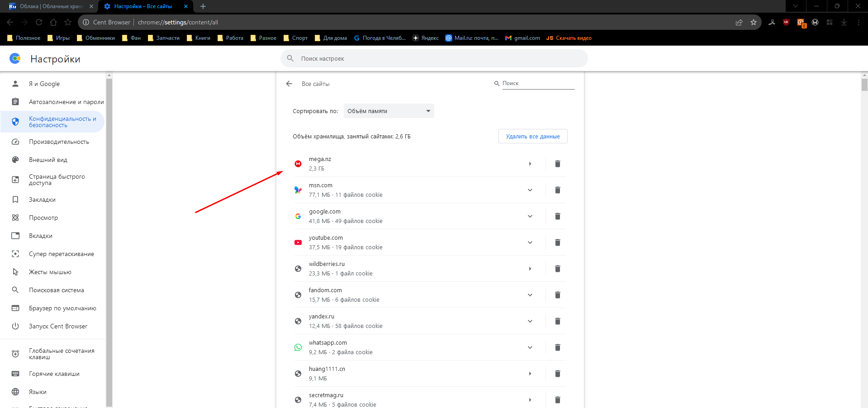Click the Удалить все данные button
Screen dimensions: 868x408
tap(532, 136)
